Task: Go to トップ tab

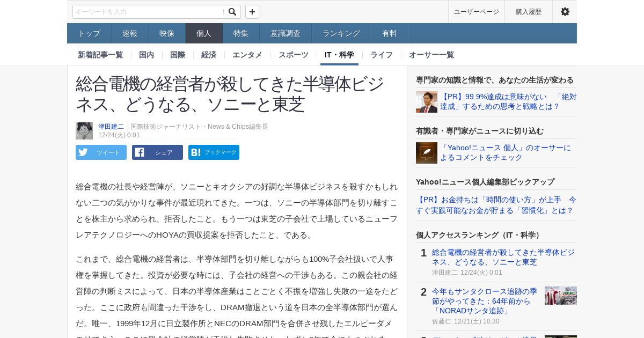Action: 89,33
